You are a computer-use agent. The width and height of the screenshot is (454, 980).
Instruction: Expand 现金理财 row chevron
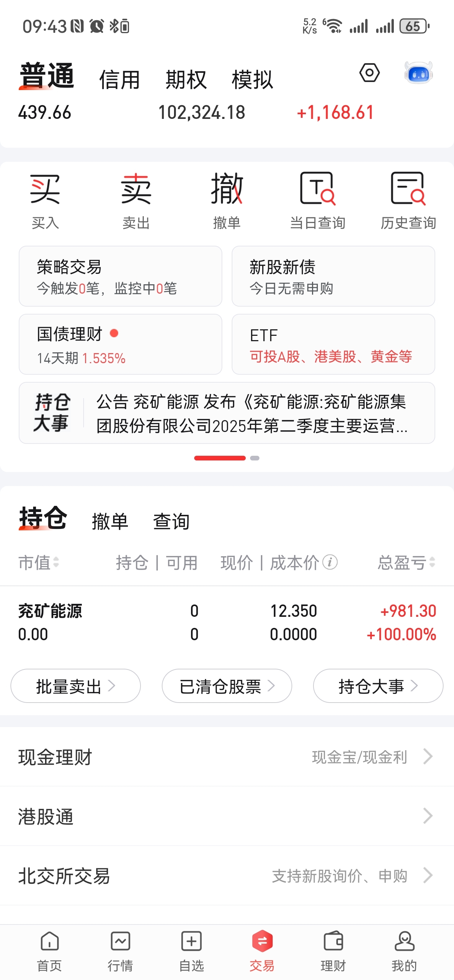coord(428,756)
